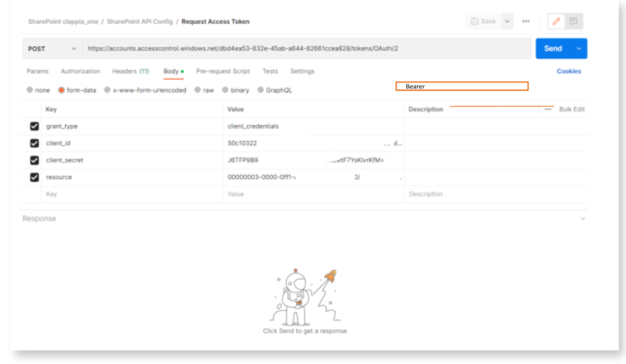Open the comments panel icon

[573, 21]
